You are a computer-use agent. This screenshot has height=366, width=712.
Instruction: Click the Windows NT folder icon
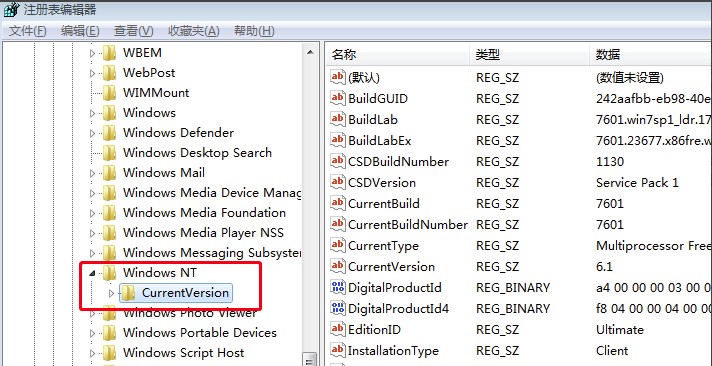pos(109,272)
